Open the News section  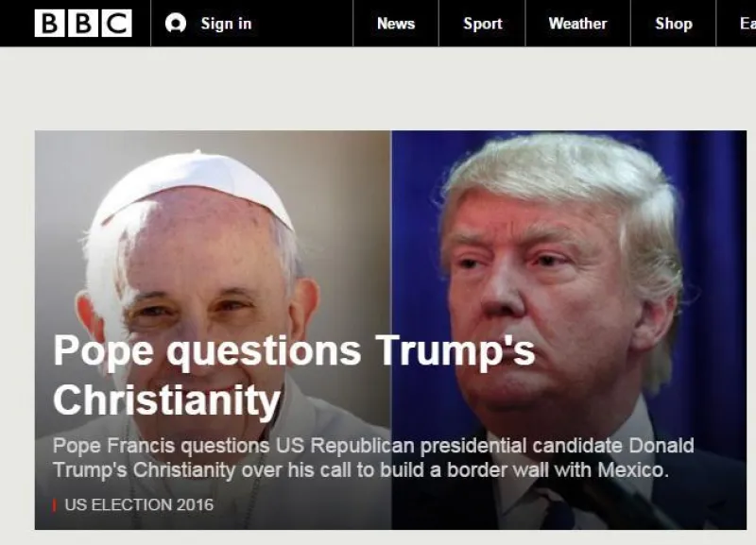(396, 24)
